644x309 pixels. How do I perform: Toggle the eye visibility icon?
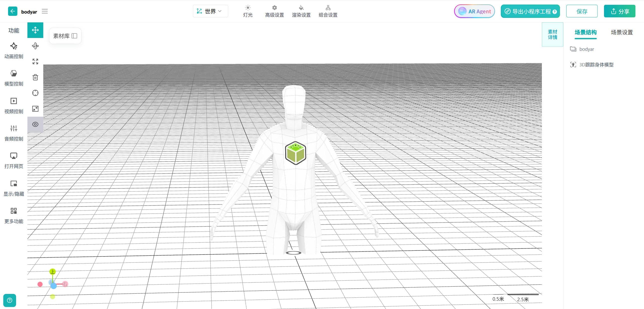pos(35,124)
